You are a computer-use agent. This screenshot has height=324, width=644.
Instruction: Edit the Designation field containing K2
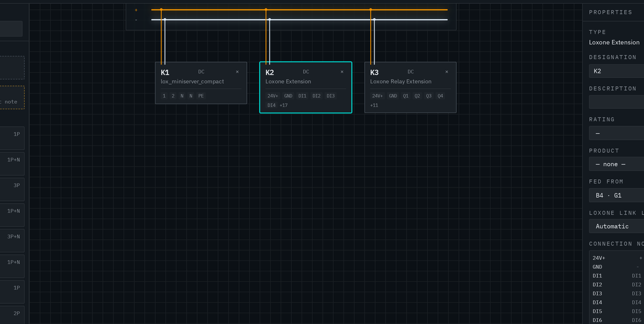pyautogui.click(x=617, y=71)
